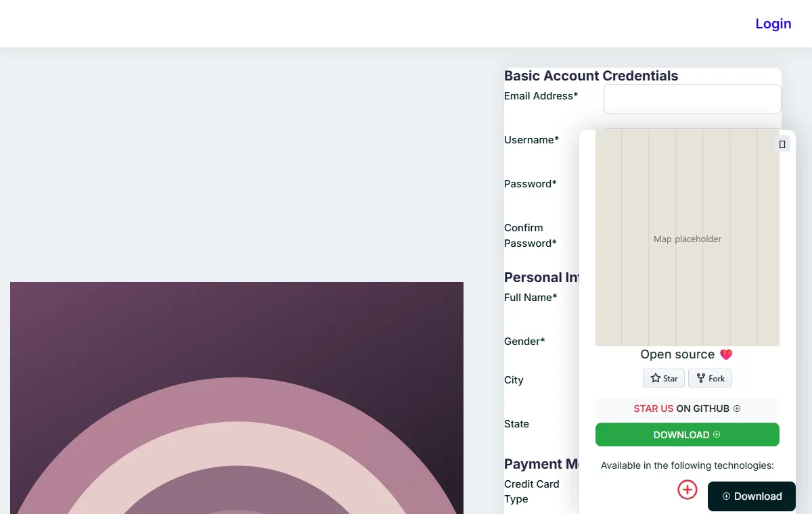Click the Basic Account Credentials heading
812x514 pixels.
pos(591,76)
